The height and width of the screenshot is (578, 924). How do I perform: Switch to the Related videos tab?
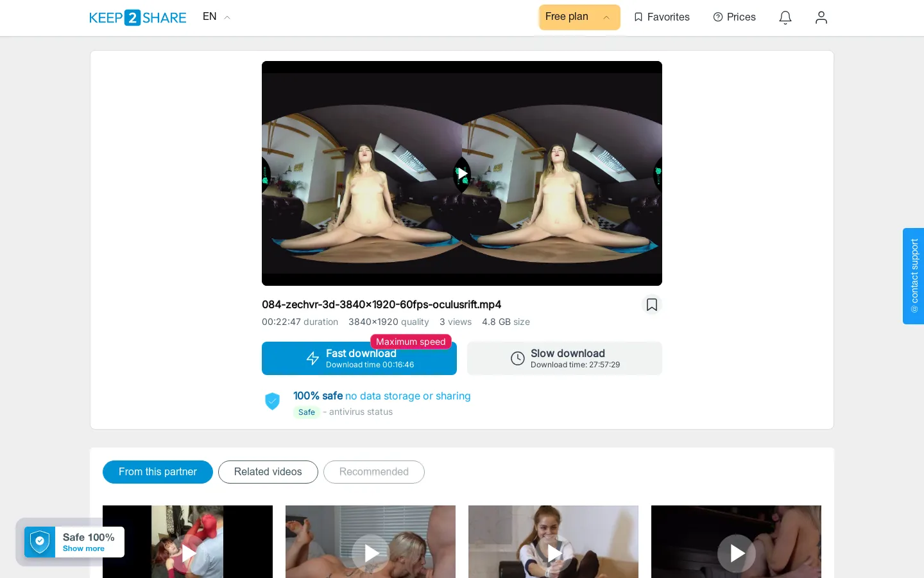coord(268,472)
